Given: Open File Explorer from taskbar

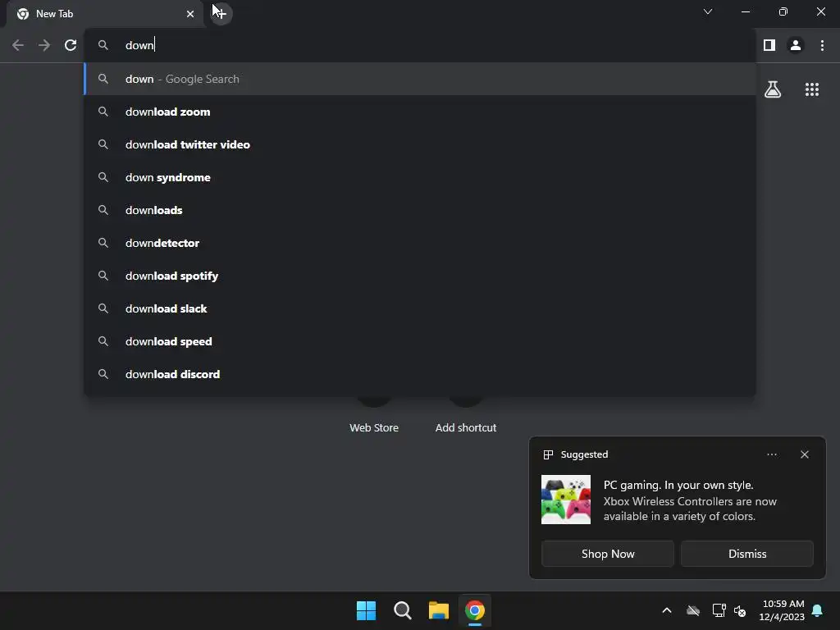Looking at the screenshot, I should tap(439, 610).
